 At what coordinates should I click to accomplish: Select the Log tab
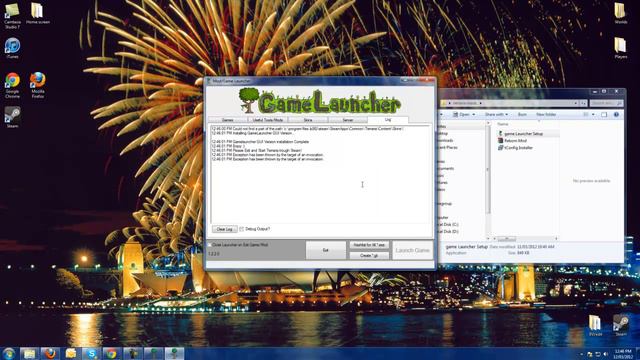click(388, 120)
